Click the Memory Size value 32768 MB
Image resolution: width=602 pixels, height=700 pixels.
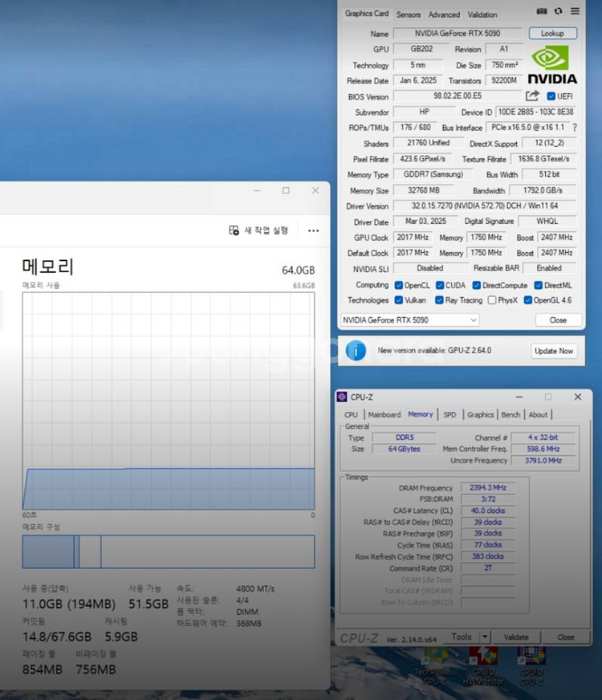pyautogui.click(x=424, y=190)
